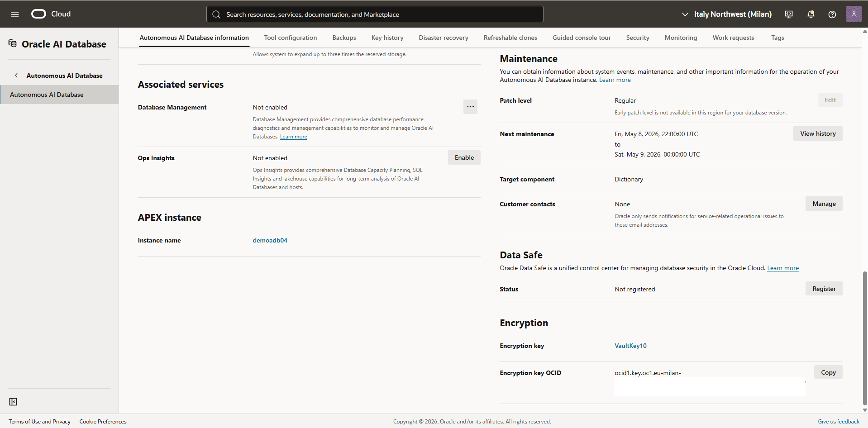
Task: Click the 'Regular' patch level value
Action: tap(625, 100)
